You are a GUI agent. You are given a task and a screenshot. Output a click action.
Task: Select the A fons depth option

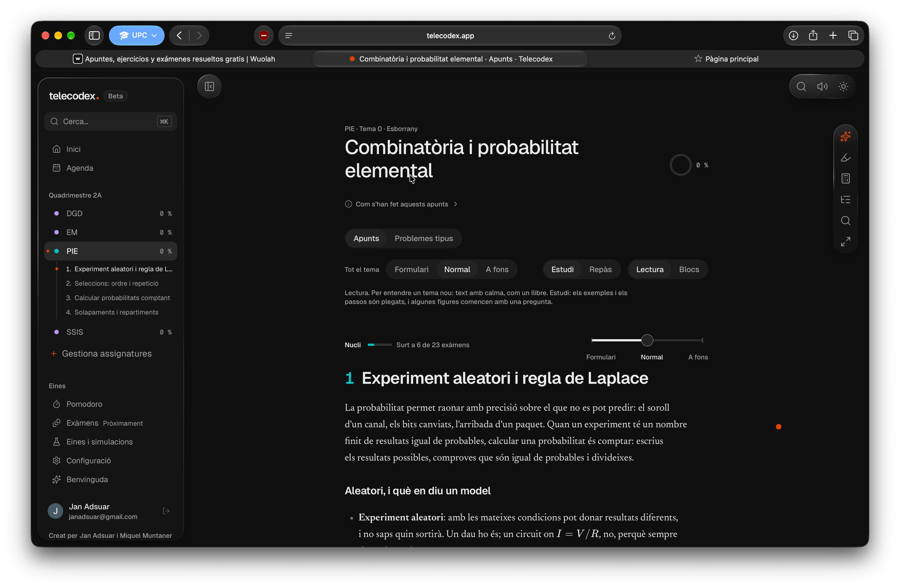497,269
